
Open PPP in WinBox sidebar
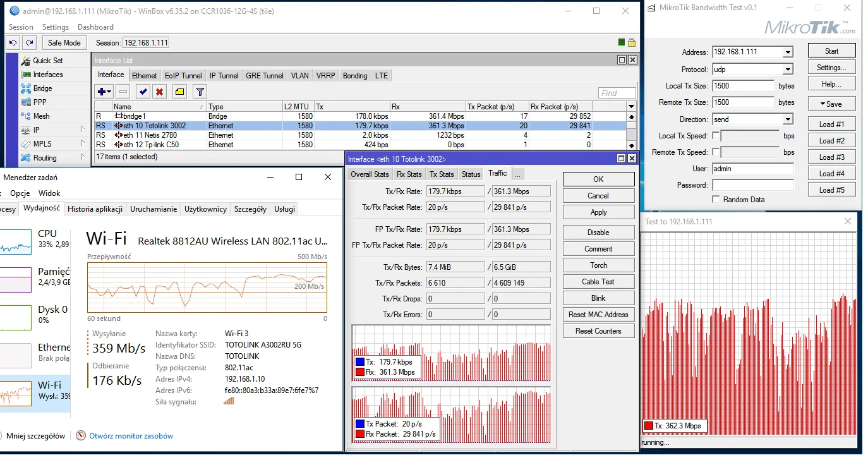[x=39, y=102]
